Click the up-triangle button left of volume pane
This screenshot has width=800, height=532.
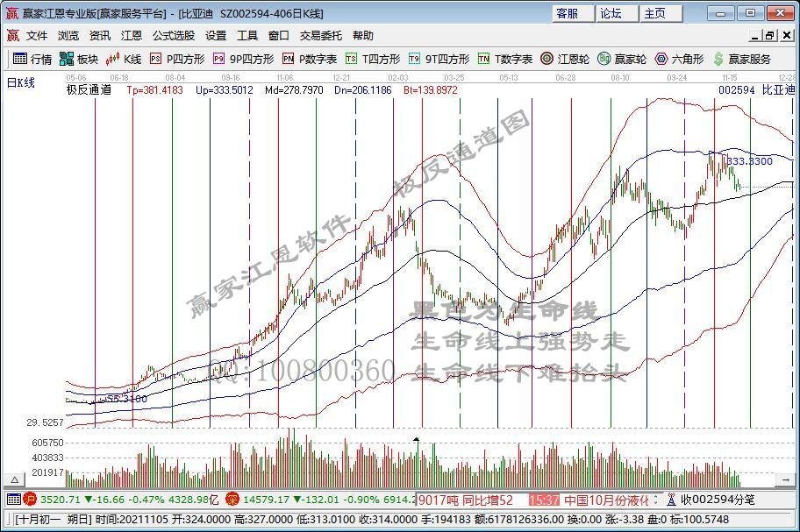(15, 479)
